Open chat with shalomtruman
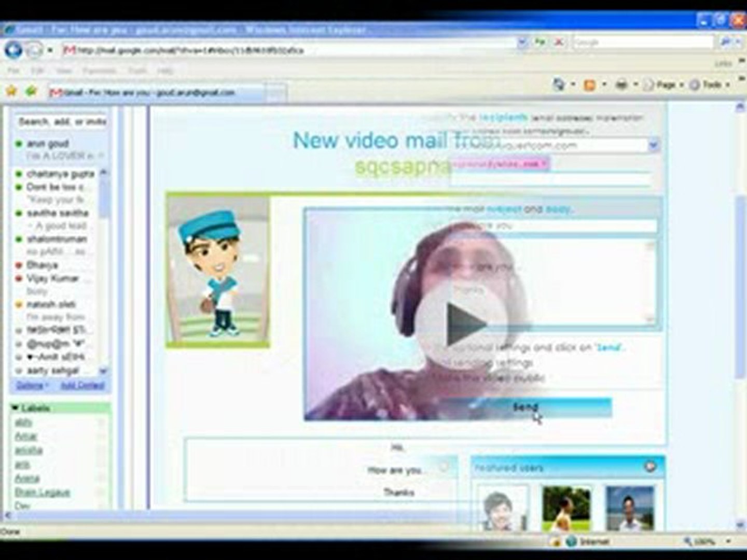 56,239
